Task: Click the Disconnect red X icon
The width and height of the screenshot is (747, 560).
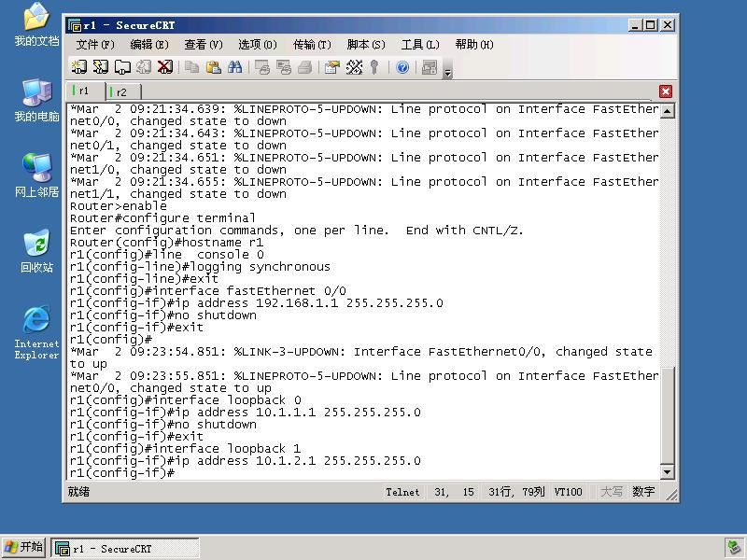Action: click(165, 67)
